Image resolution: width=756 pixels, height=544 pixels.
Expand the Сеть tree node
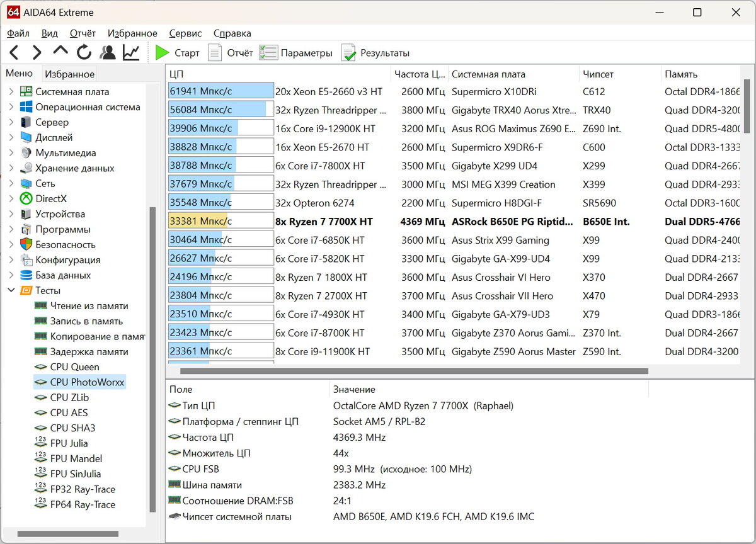11,183
